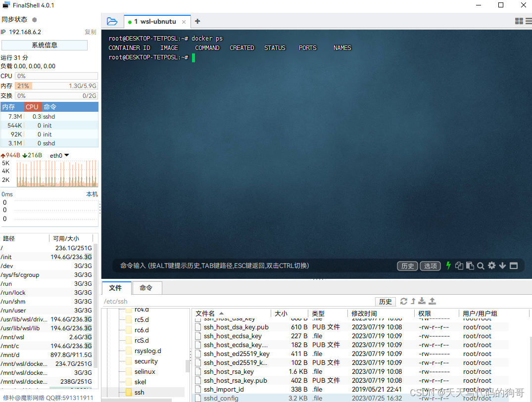Screen dimensions: 532x402
Task: Click the green lightning quick command icon
Action: [448, 266]
